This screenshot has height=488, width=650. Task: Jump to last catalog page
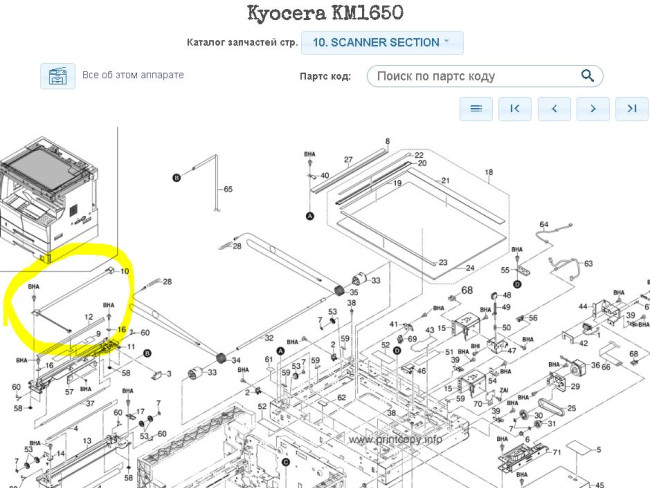click(x=632, y=109)
